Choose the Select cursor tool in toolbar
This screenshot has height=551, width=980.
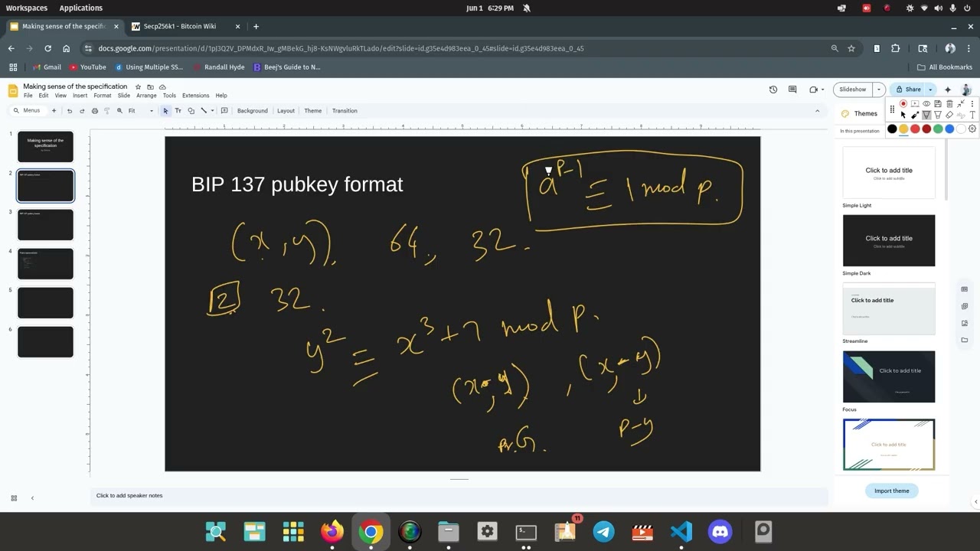click(x=165, y=111)
